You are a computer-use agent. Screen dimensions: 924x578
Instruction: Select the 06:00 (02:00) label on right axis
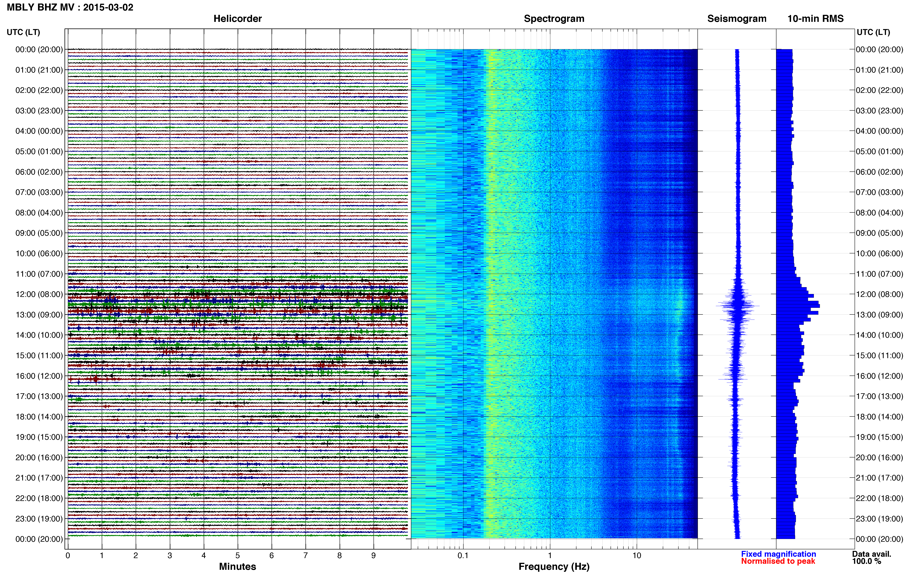pyautogui.click(x=879, y=172)
